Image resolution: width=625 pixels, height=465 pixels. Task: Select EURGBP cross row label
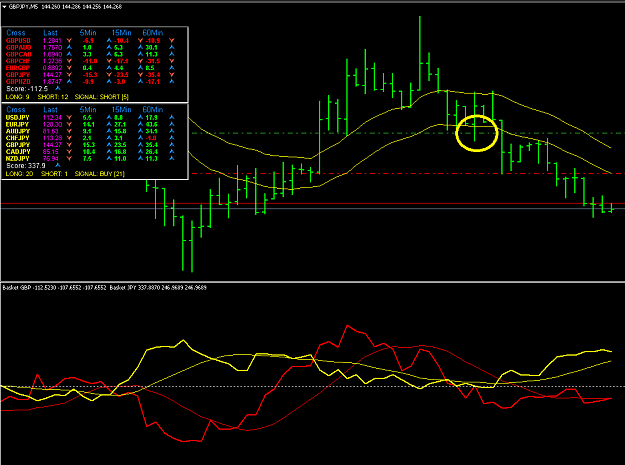point(18,68)
